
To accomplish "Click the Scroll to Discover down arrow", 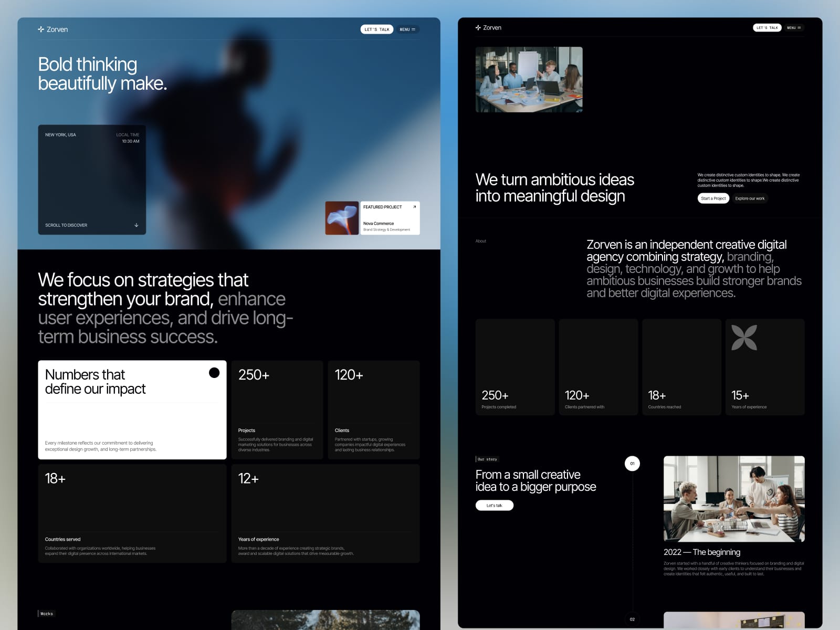I will [x=136, y=225].
